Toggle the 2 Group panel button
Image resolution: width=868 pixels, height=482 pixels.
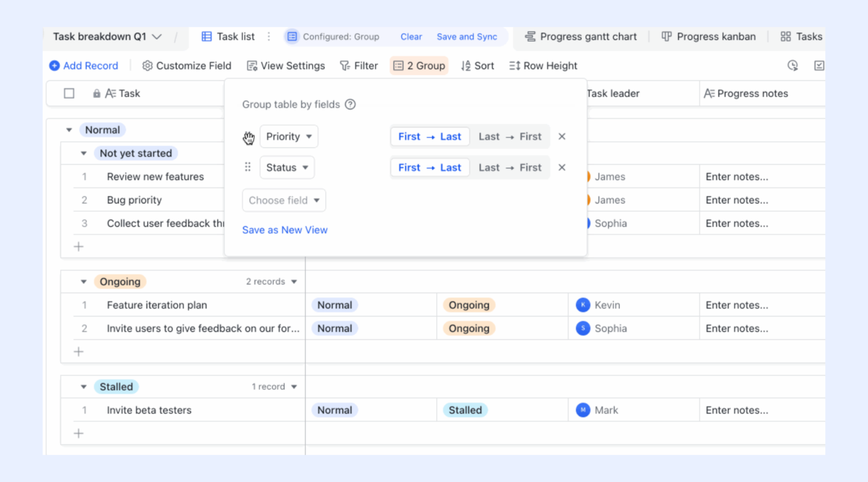419,65
